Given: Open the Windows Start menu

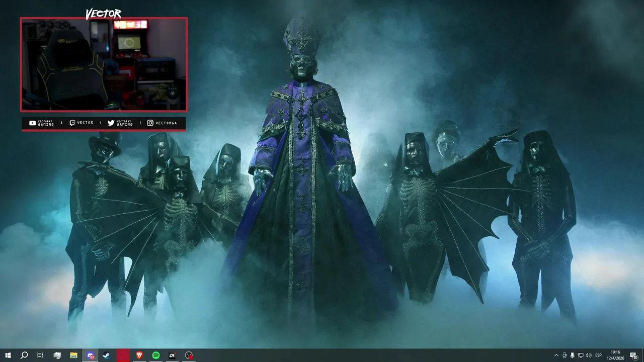Looking at the screenshot, I should point(8,355).
